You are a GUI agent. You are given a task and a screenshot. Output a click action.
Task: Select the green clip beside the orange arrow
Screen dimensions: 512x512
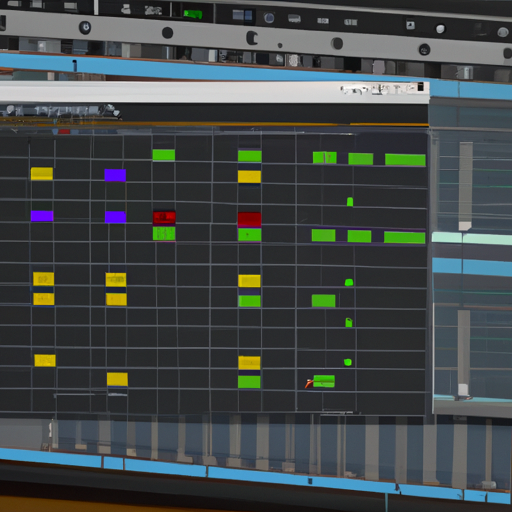point(324,381)
